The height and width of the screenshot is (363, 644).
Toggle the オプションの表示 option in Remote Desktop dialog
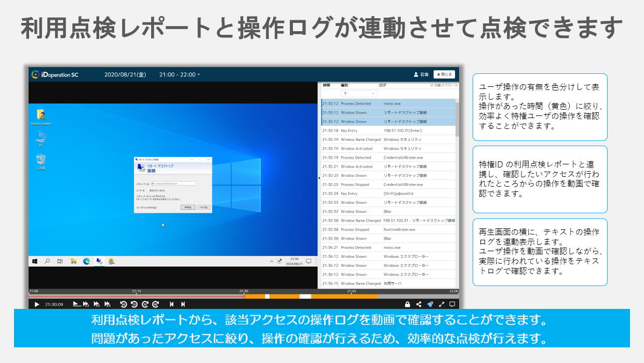pos(138,207)
